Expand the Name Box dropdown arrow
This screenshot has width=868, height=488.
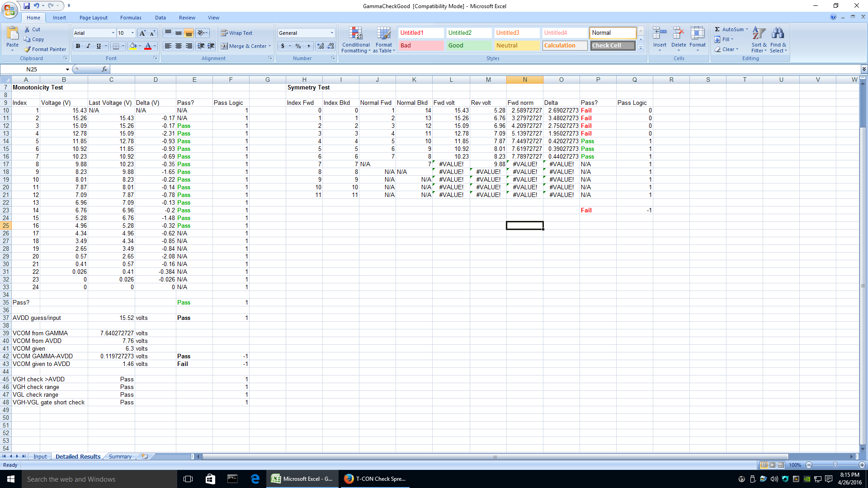(x=67, y=69)
